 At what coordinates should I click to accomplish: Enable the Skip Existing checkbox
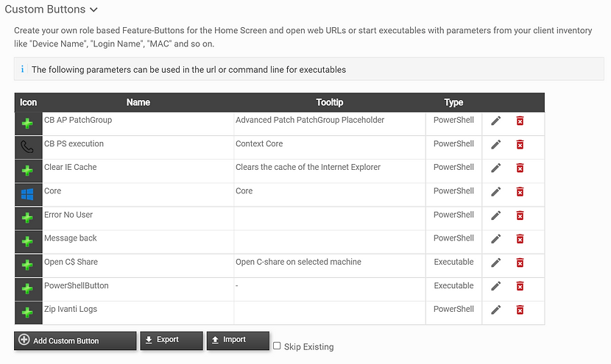pos(277,346)
